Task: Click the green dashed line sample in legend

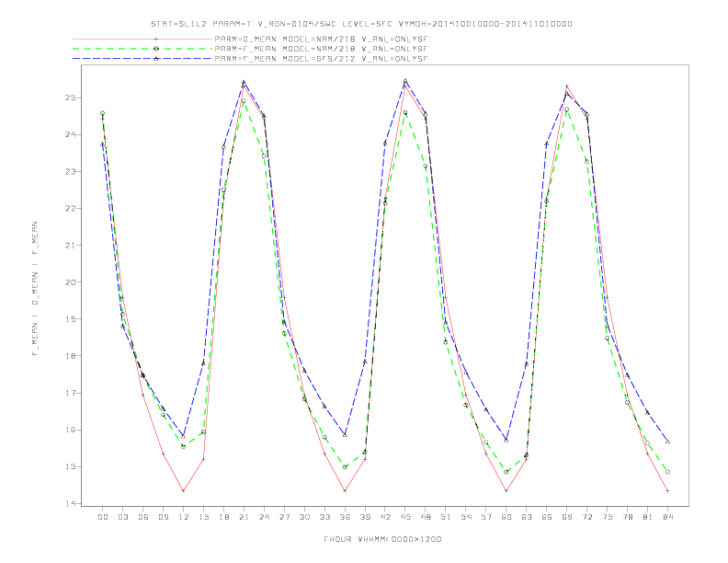Action: point(142,49)
